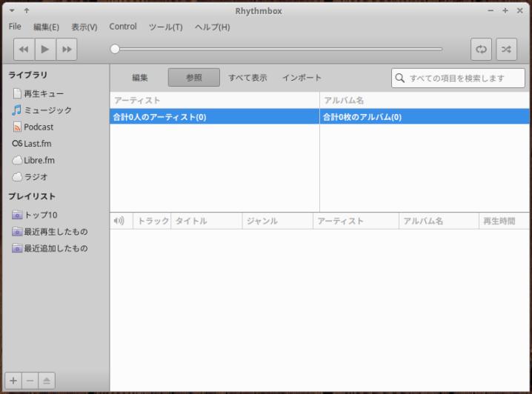532x394 pixels.
Task: Click the eject button at the sidebar bottom
Action: tap(47, 381)
